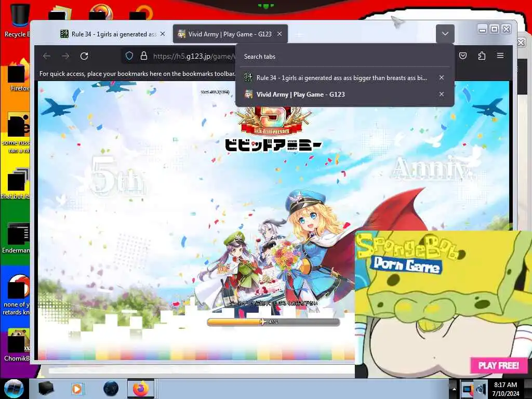Close Rule 34 from tab list panel

click(442, 78)
